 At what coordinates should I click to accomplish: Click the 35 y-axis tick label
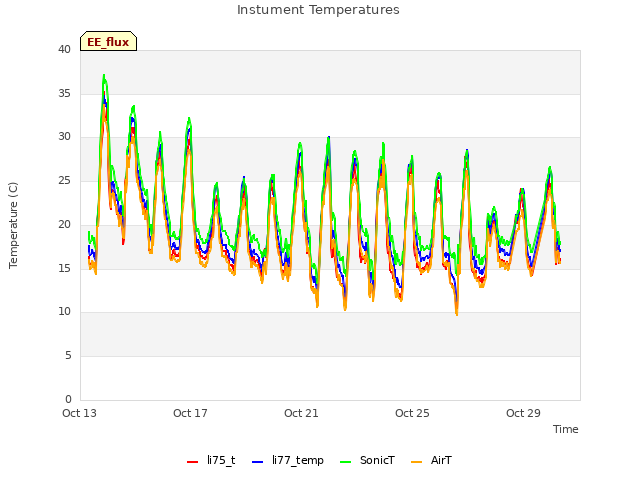click(x=64, y=93)
